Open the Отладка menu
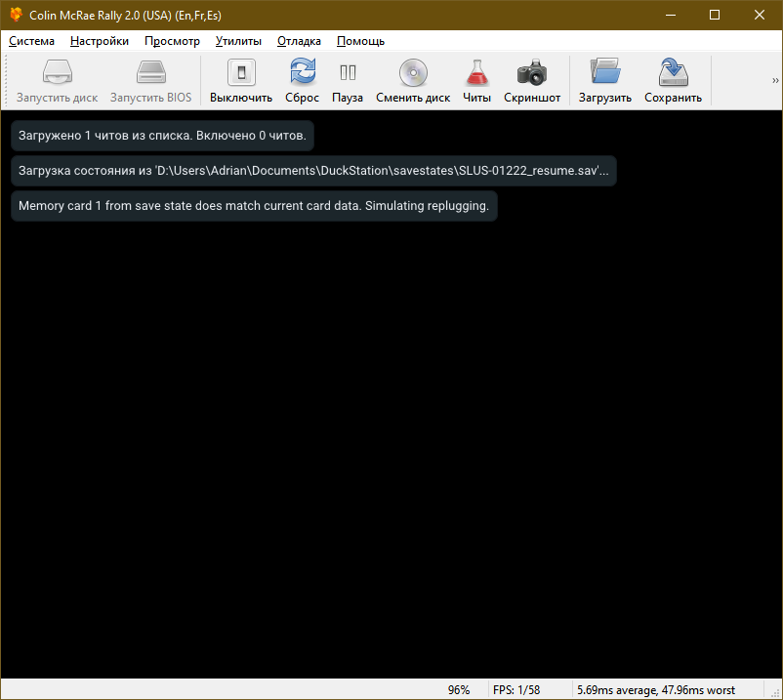This screenshot has height=700, width=783. (x=299, y=41)
